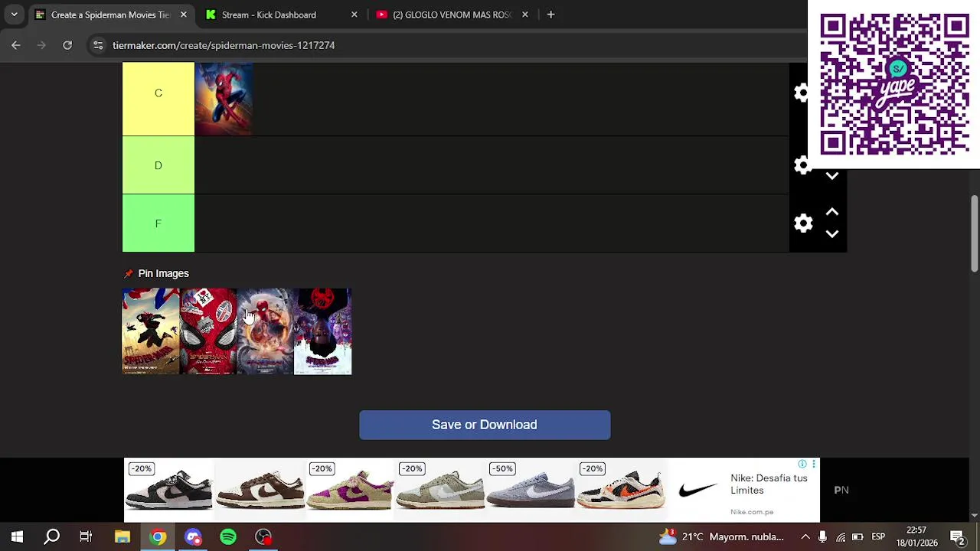Move tier D row down
980x551 pixels.
pyautogui.click(x=832, y=176)
